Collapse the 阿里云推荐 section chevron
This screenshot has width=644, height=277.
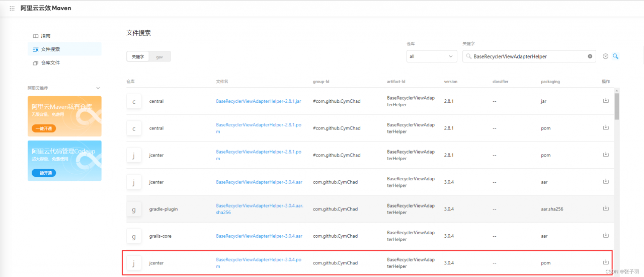98,88
